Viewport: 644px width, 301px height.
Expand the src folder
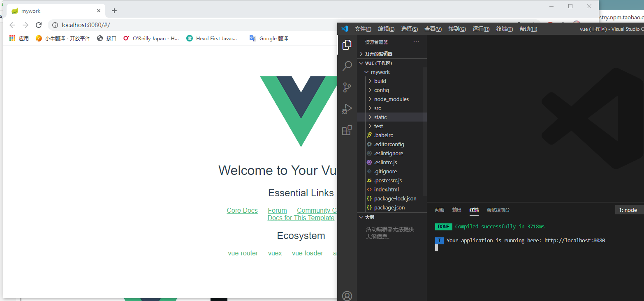tap(392, 108)
